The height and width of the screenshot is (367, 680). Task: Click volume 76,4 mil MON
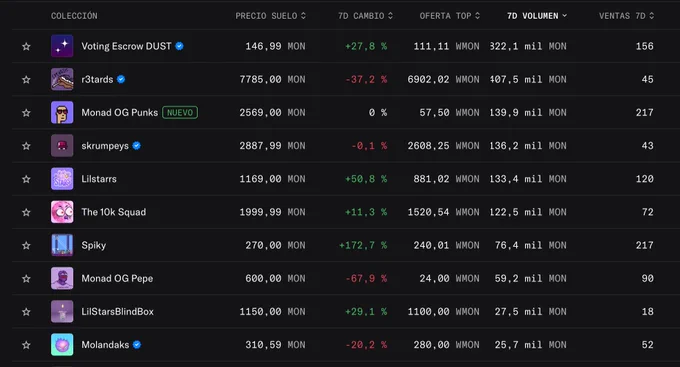point(530,245)
